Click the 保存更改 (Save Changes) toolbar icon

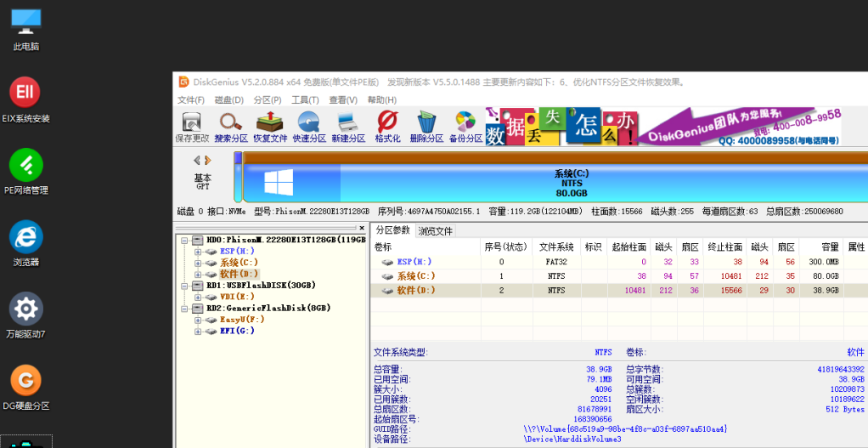(x=192, y=127)
